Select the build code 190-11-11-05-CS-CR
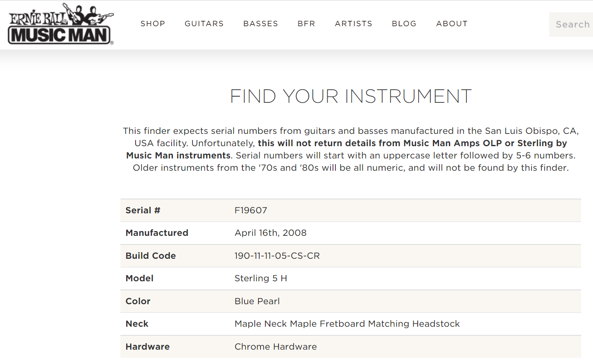The width and height of the screenshot is (593, 364). (x=277, y=256)
